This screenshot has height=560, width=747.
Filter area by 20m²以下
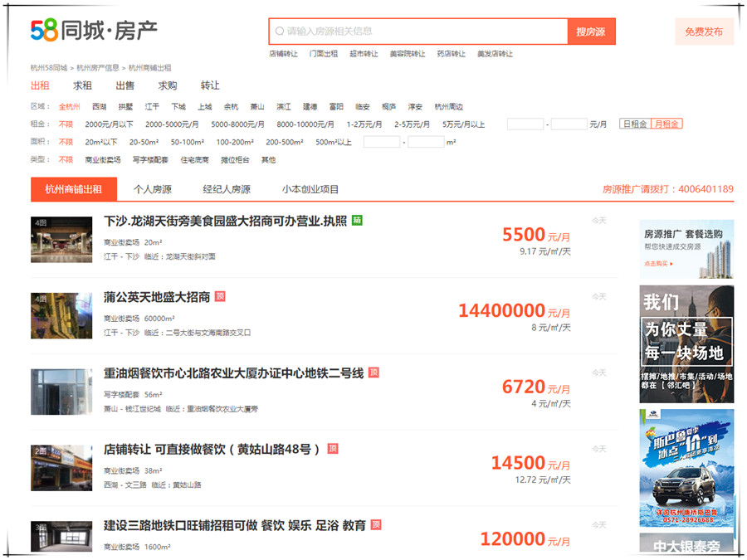(101, 142)
